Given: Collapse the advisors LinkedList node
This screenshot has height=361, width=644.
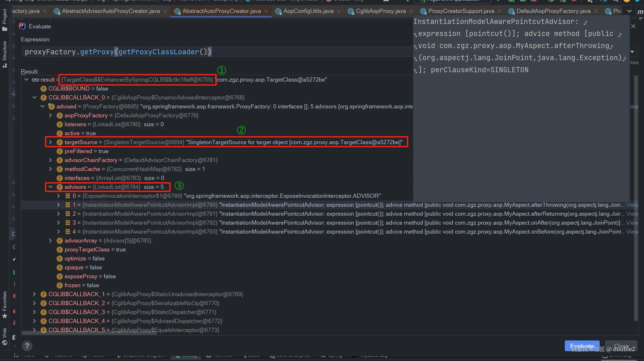Looking at the screenshot, I should click(x=51, y=187).
